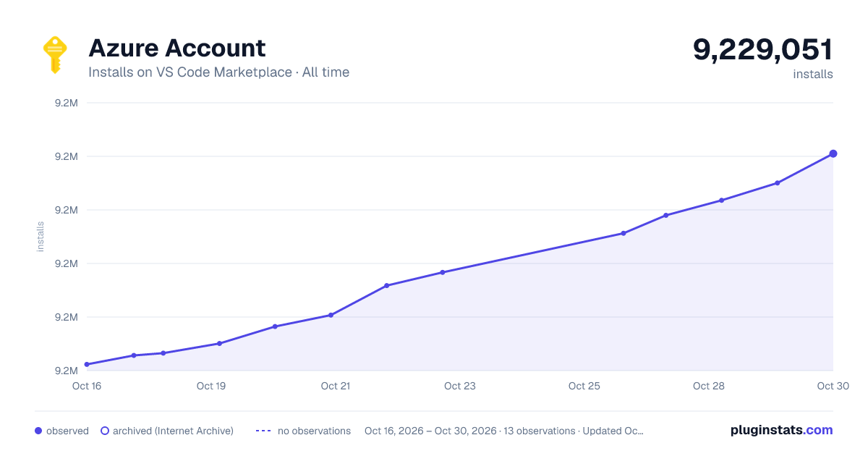
Task: Click the Oct 23 axis label
Action: tap(460, 386)
